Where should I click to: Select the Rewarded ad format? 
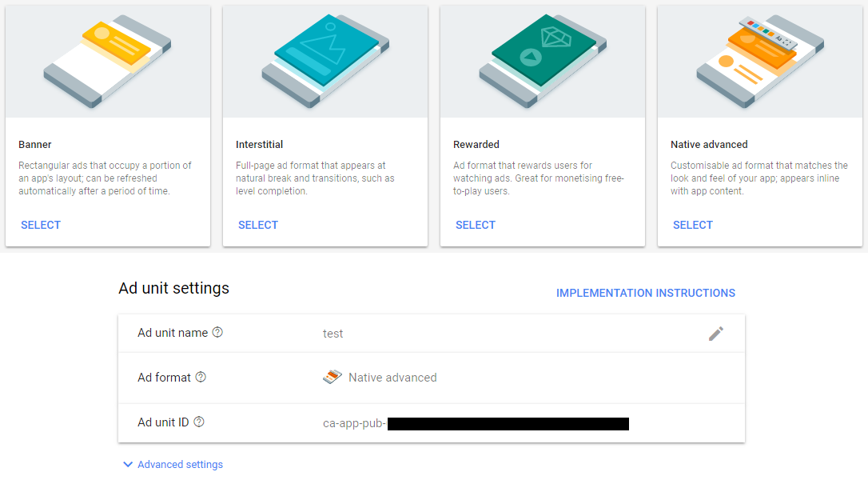click(476, 225)
